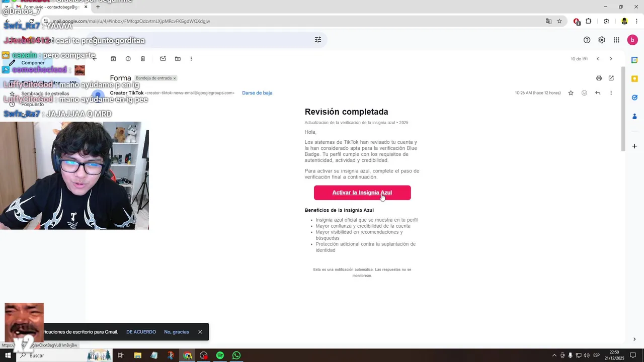This screenshot has height=362, width=644.
Task: Open Chrome from the taskbar
Action: pos(187,355)
